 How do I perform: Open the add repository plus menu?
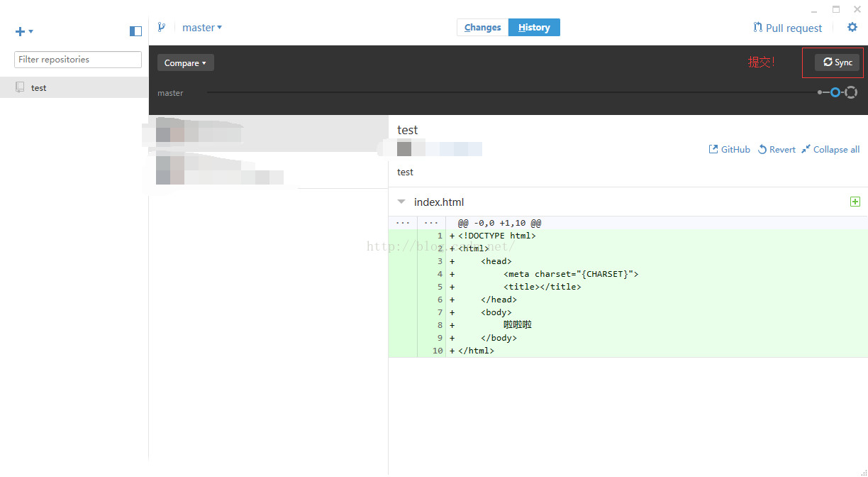tap(24, 31)
